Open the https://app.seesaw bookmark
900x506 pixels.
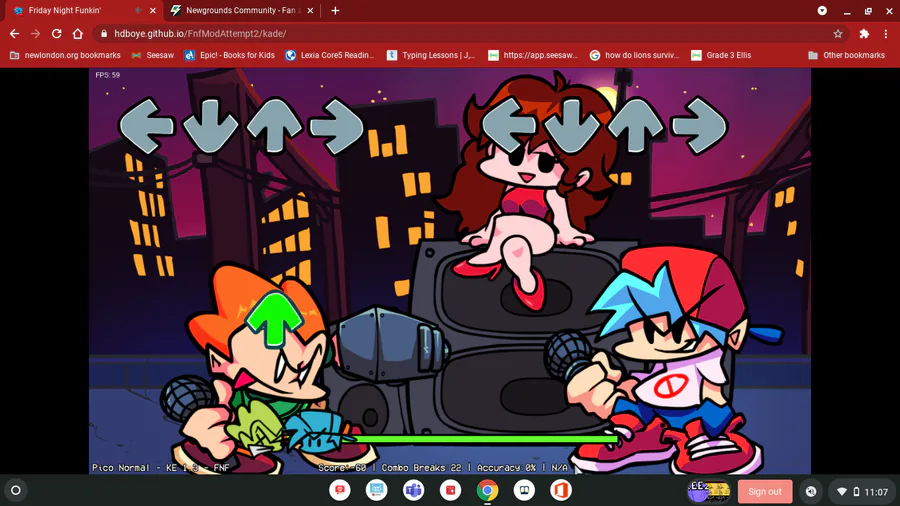533,55
